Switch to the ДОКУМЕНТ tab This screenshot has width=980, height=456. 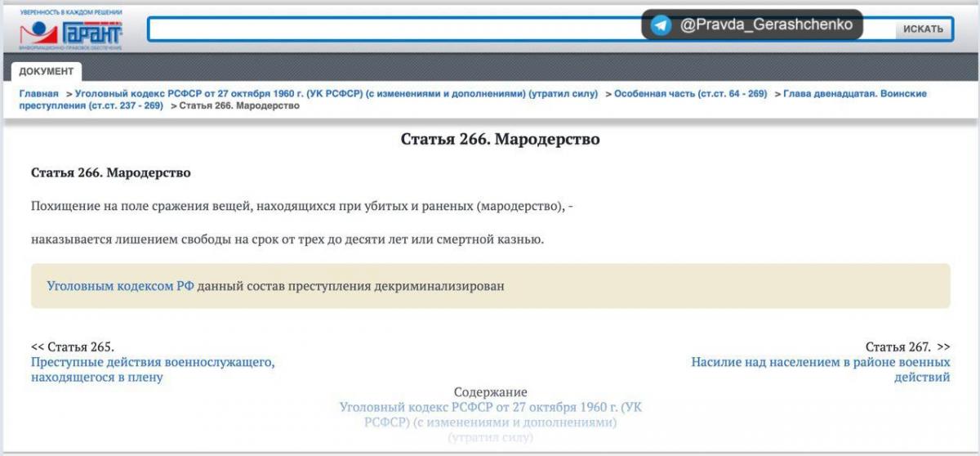click(x=47, y=72)
